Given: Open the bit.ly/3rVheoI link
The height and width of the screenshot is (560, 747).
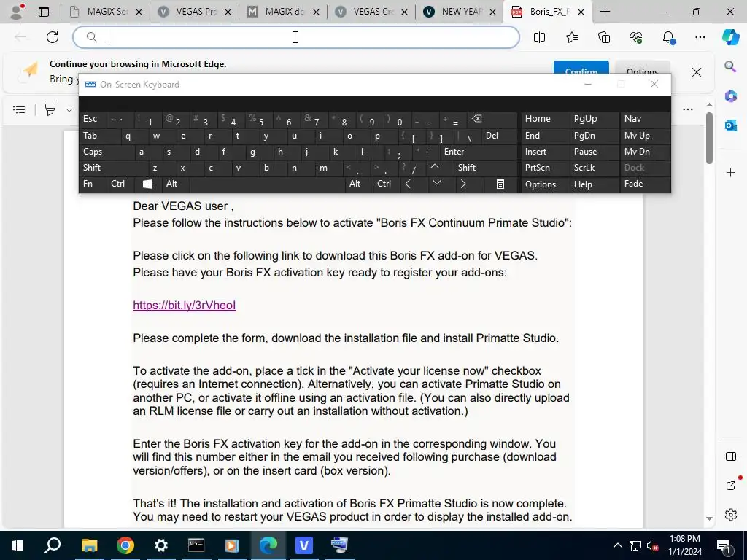Looking at the screenshot, I should (185, 306).
